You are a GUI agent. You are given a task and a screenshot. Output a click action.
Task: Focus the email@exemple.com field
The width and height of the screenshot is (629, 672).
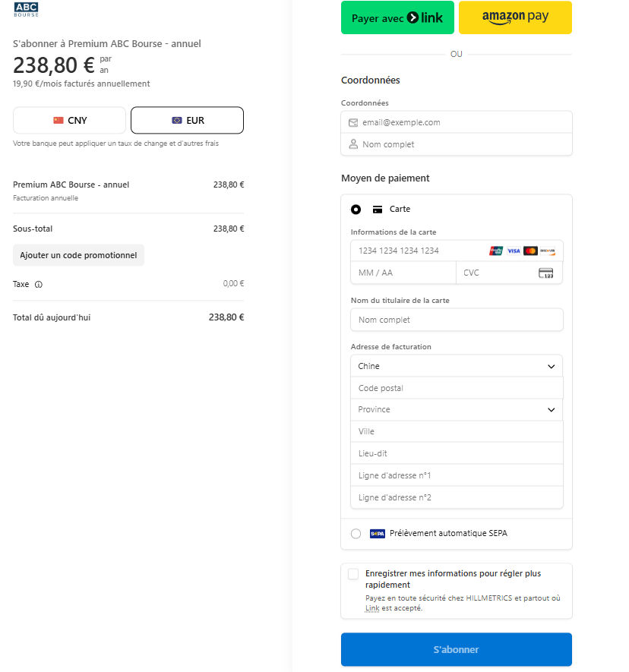[x=457, y=122]
